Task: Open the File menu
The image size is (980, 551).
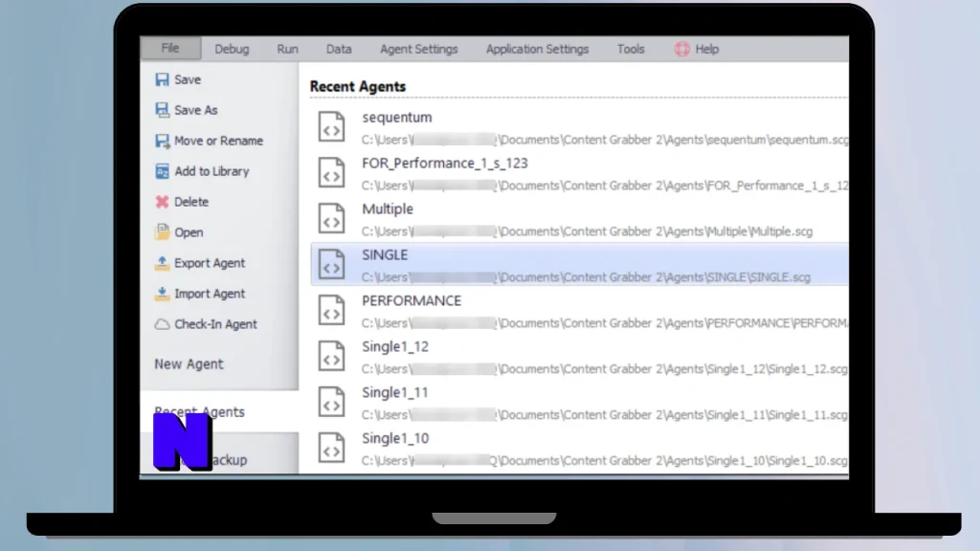Action: (170, 48)
